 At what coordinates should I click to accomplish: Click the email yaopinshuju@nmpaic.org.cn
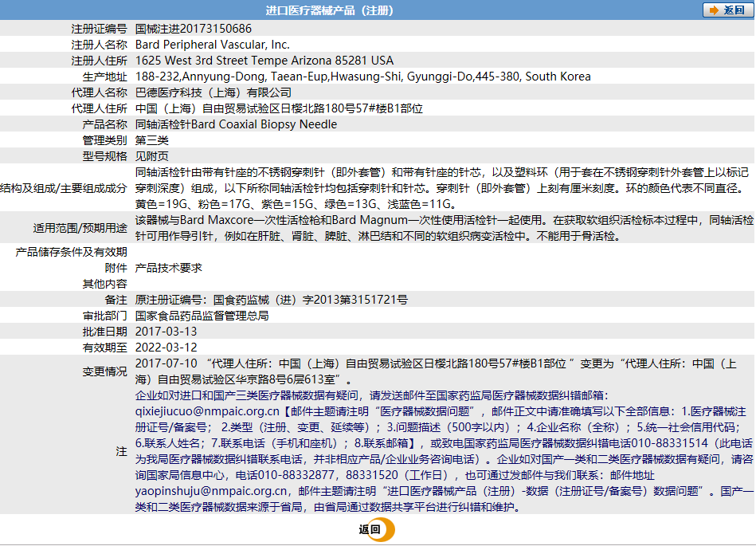click(211, 491)
